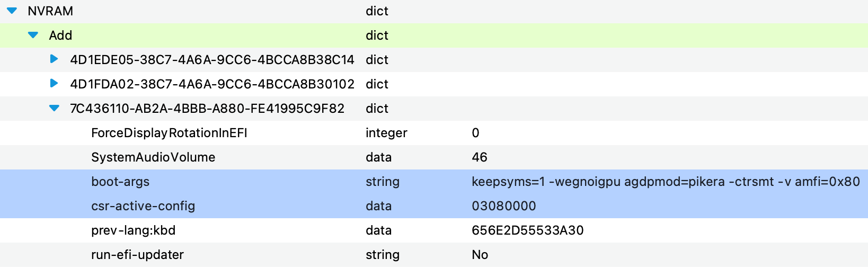Click the csr-active-config value 03080000
868x268 pixels.
(x=504, y=206)
